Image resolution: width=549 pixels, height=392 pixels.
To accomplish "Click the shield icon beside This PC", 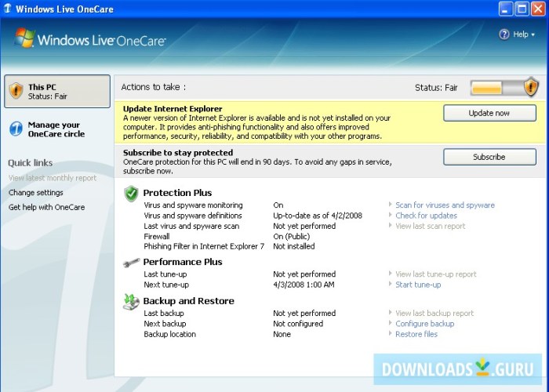I will pos(16,91).
